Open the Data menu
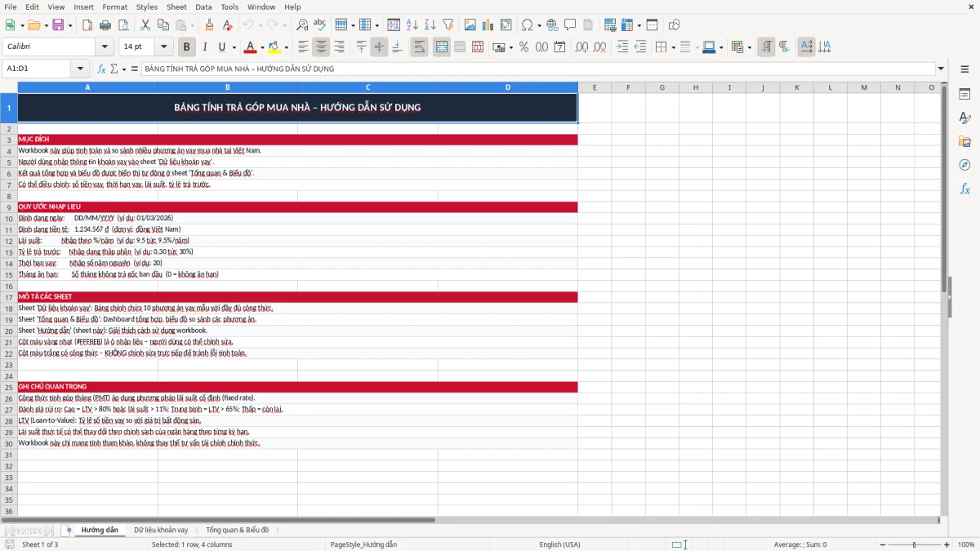The height and width of the screenshot is (551, 980). point(203,7)
